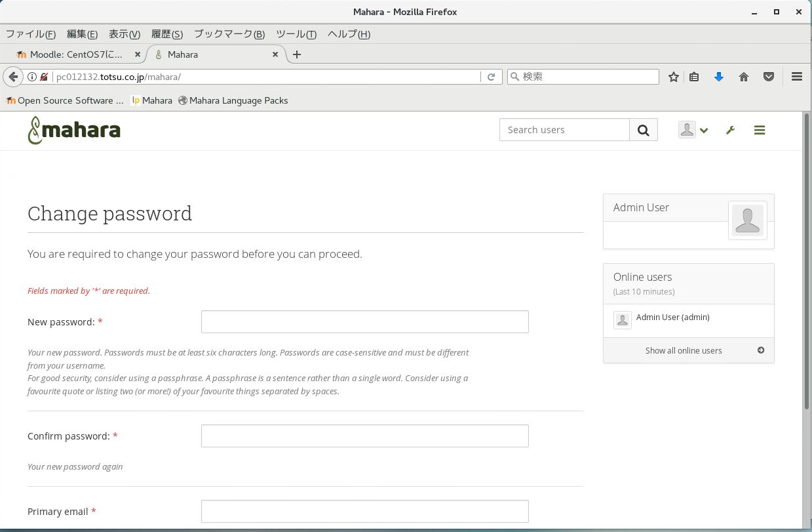
Task: Click in the New password field
Action: coord(364,322)
